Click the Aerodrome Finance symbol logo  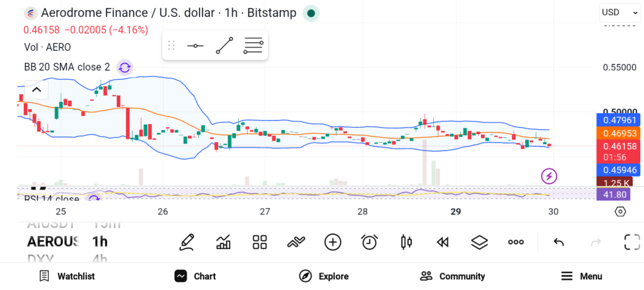point(30,13)
